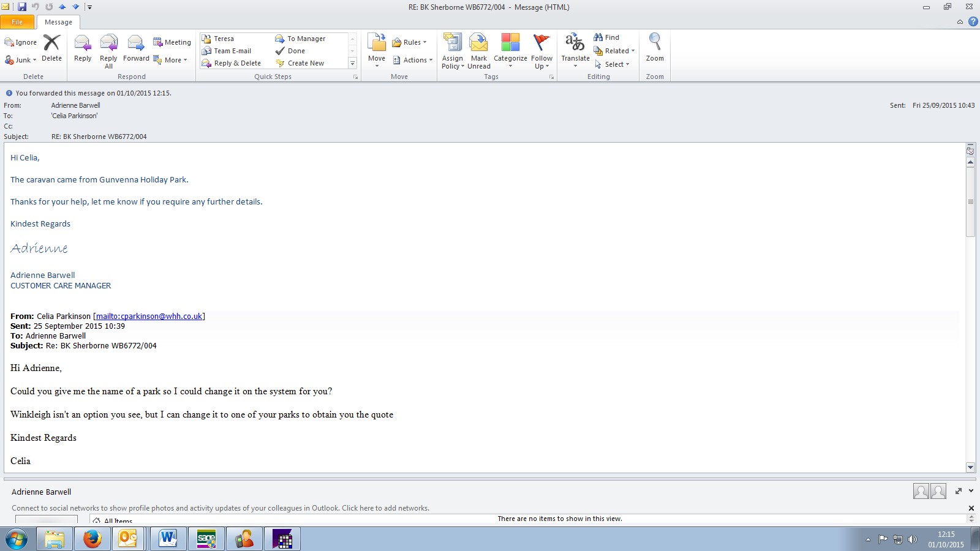Open the People Pane chevron menu

point(971,491)
